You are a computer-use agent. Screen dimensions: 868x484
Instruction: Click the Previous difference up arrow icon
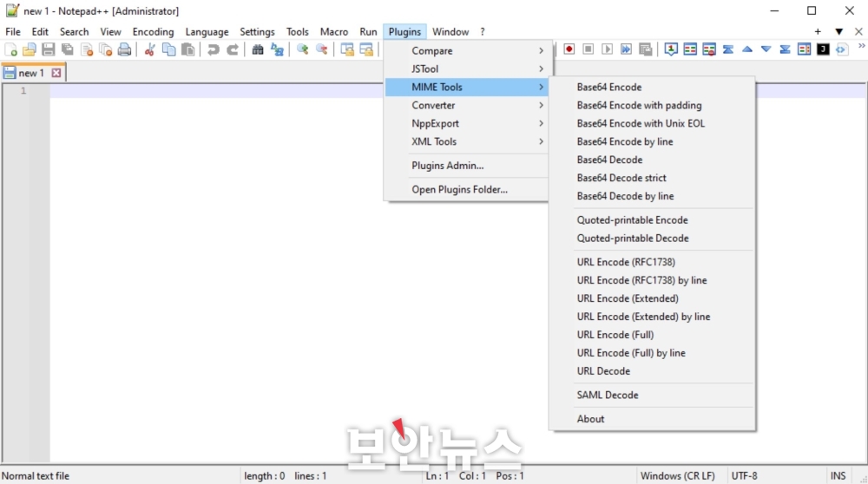(x=747, y=49)
